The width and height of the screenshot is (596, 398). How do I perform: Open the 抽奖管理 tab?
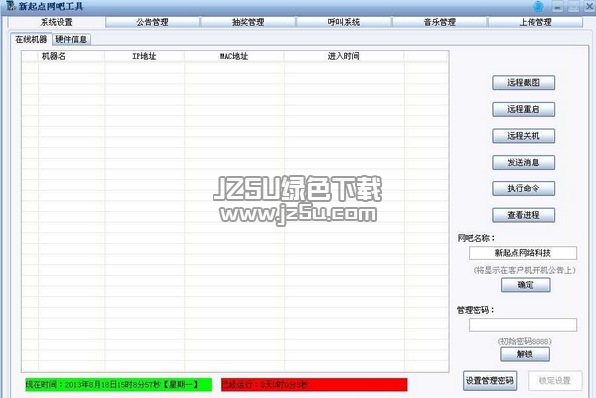pyautogui.click(x=248, y=22)
